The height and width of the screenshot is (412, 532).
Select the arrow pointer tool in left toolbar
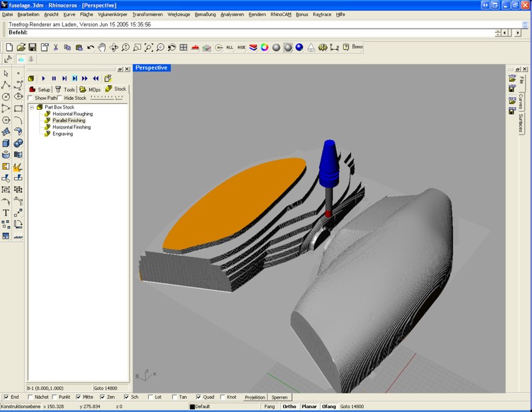click(x=6, y=73)
